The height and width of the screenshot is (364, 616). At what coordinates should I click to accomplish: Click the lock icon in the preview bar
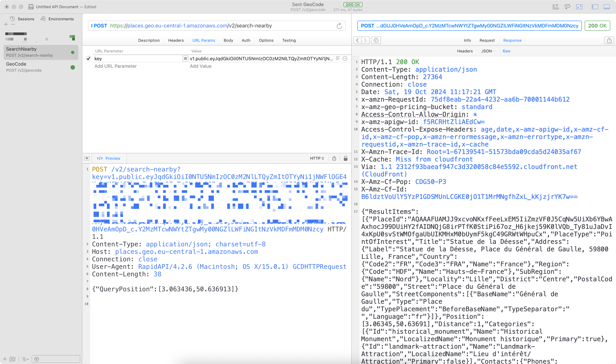click(345, 158)
